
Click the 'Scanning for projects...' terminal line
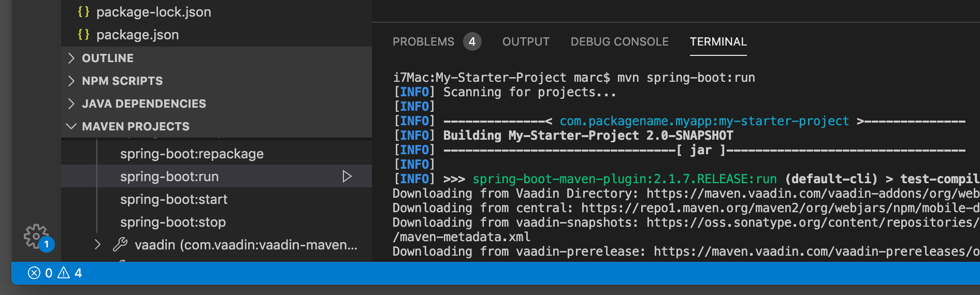(530, 92)
